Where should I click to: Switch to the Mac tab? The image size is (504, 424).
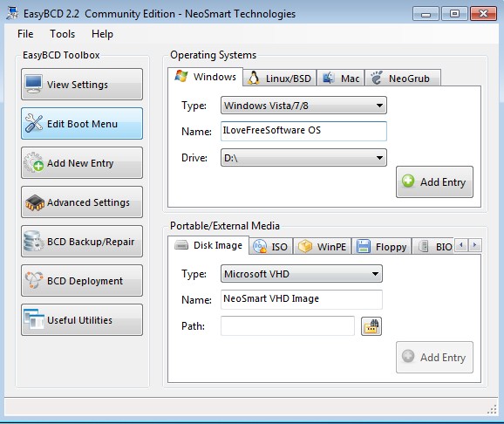pos(341,79)
